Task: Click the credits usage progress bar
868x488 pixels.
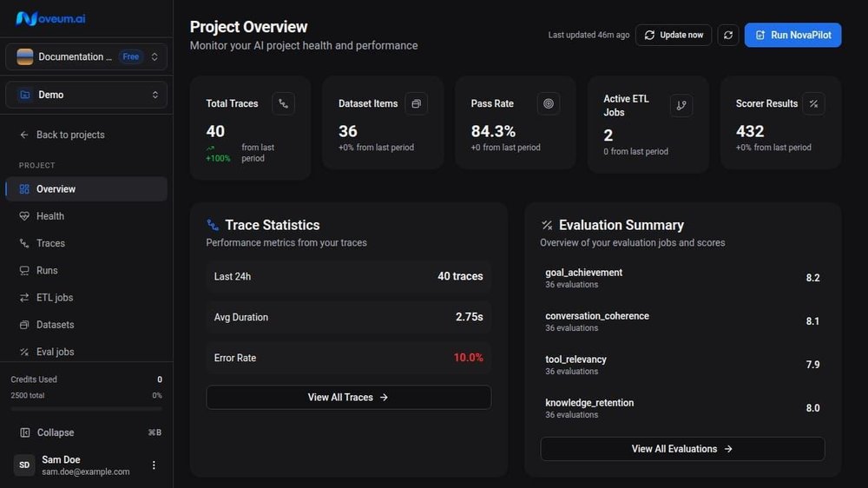Action: click(86, 409)
